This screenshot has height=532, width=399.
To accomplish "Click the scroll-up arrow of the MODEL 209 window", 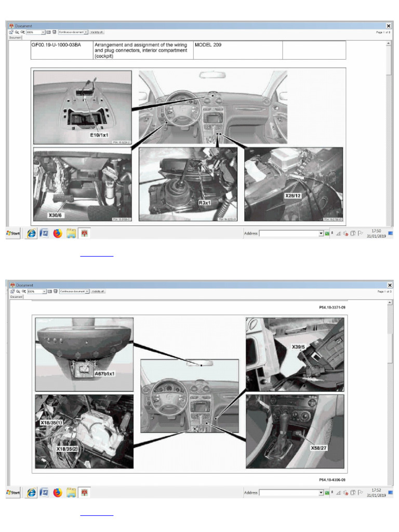I will 389,44.
